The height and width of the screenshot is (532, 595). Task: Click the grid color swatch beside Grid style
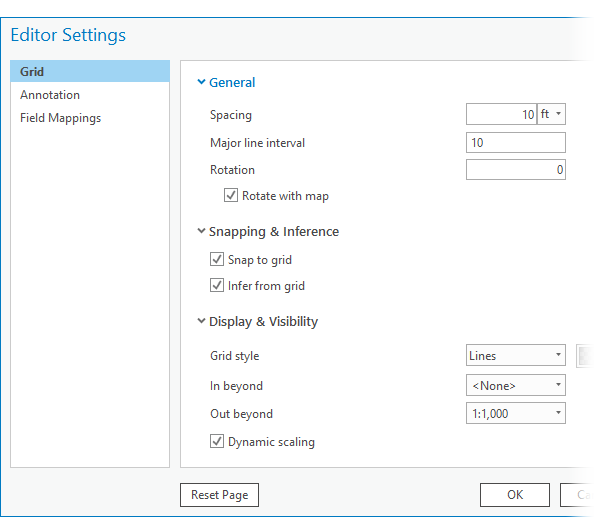click(585, 356)
